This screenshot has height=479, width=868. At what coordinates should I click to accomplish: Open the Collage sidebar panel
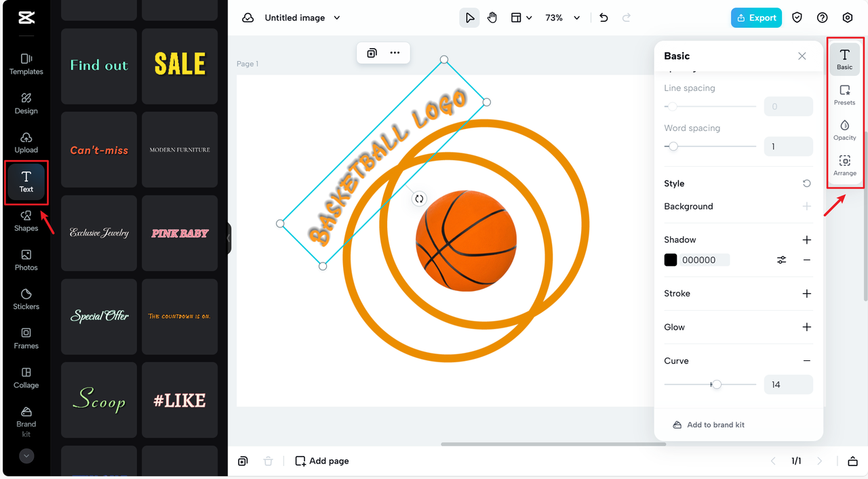point(26,378)
